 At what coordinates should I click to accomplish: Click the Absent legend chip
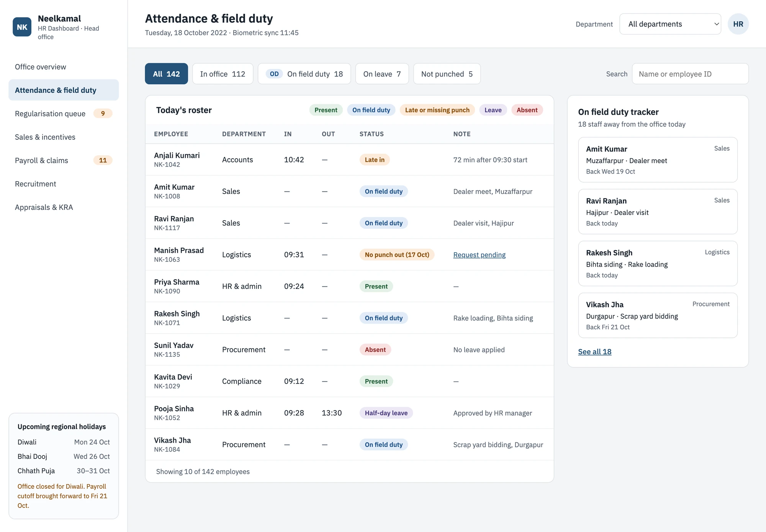(527, 110)
